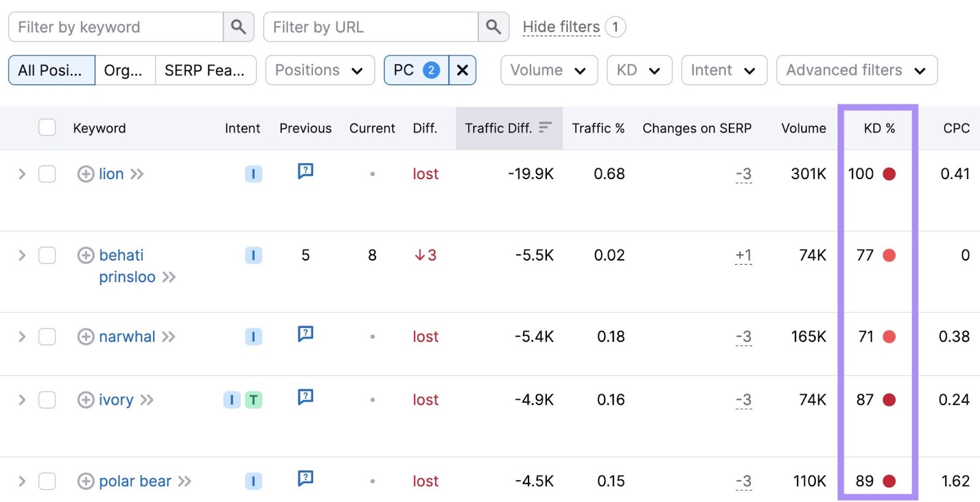This screenshot has height=502, width=980.
Task: Open the double-arrow icon beside narwhal
Action: tap(168, 337)
